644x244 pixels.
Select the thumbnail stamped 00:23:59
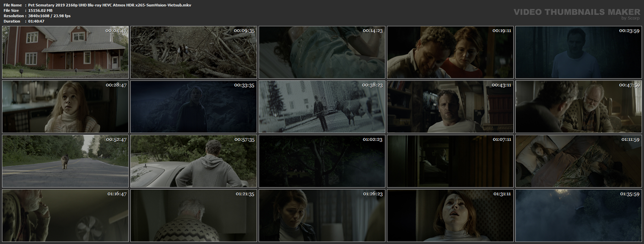coord(579,52)
